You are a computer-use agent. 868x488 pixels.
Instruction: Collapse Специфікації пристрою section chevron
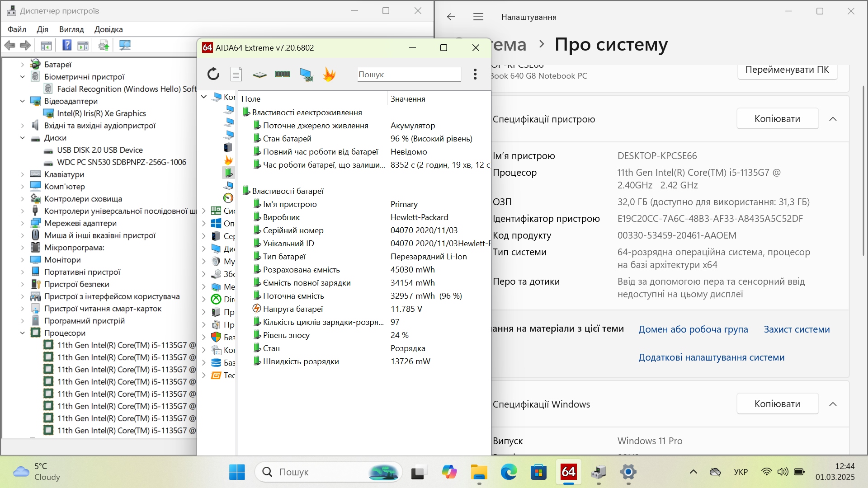pyautogui.click(x=833, y=119)
